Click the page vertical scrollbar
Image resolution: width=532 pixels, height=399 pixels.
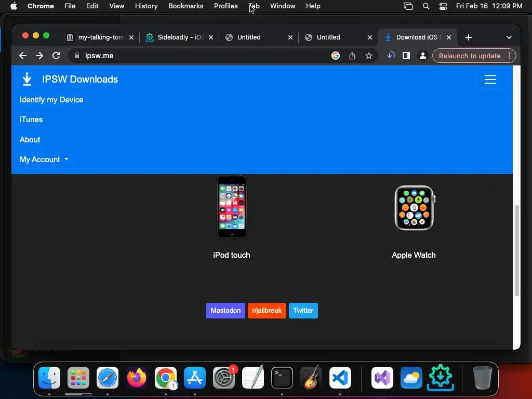(517, 250)
